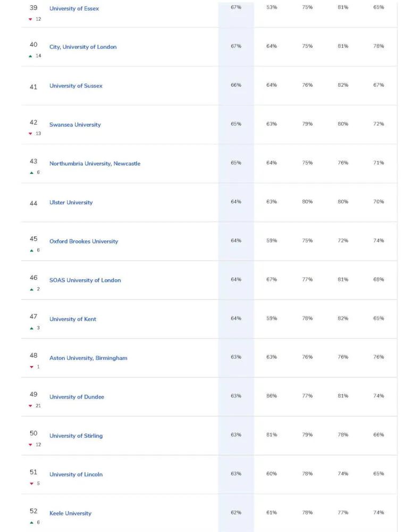The height and width of the screenshot is (532, 420).
Task: View Aston University, Birmingham profile
Action: click(x=88, y=358)
